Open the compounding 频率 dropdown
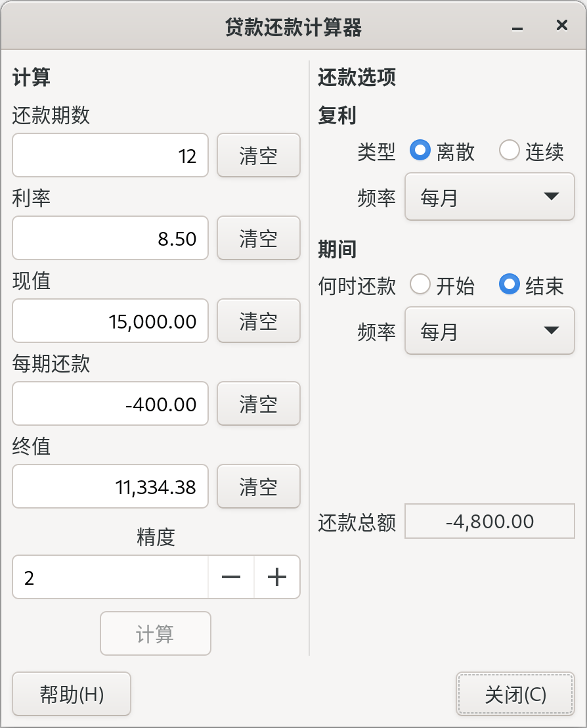Screen dimensions: 587x728 pyautogui.click(x=490, y=197)
